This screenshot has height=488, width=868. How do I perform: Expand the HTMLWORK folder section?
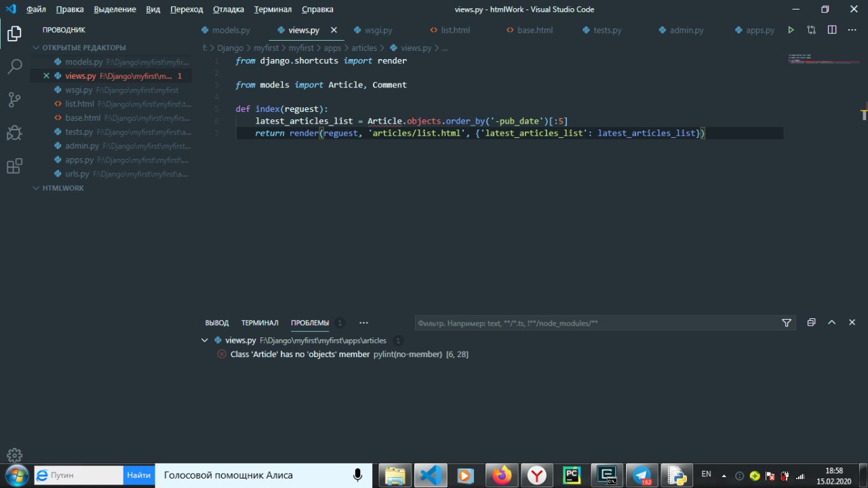coord(63,188)
